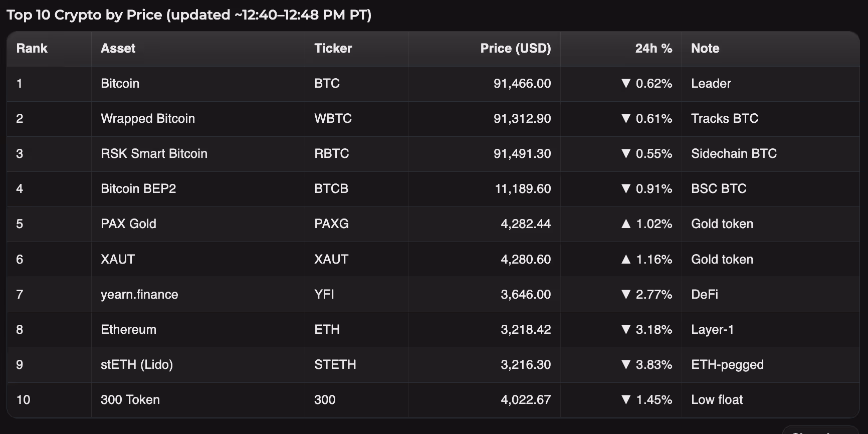Click the Note column header
Image resolution: width=868 pixels, height=434 pixels.
tap(705, 49)
